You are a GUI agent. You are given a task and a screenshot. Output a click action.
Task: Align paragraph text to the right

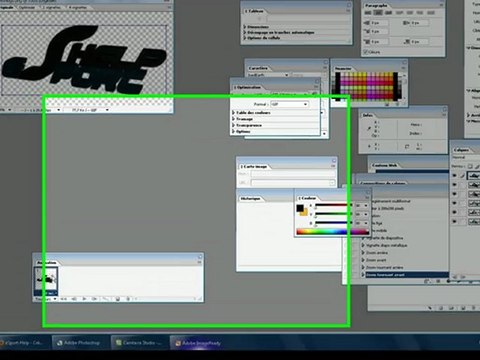coord(388,13)
